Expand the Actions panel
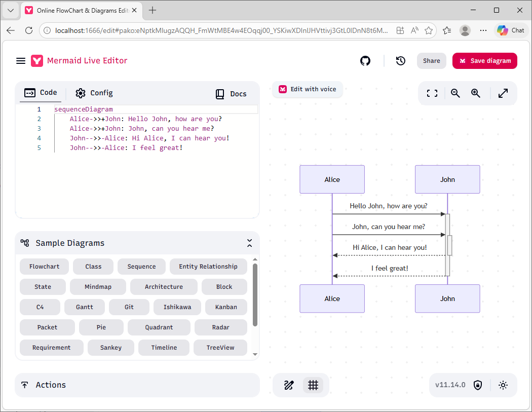The height and width of the screenshot is (412, 532). click(137, 385)
